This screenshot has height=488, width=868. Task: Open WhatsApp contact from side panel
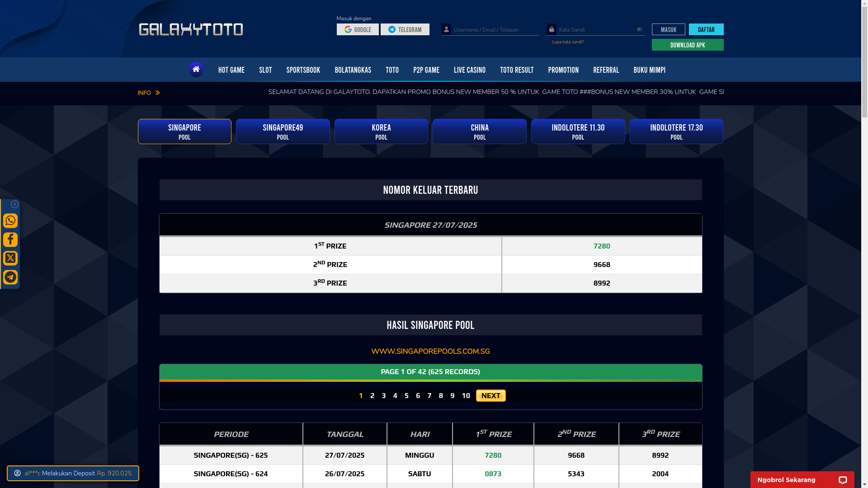pyautogui.click(x=10, y=221)
